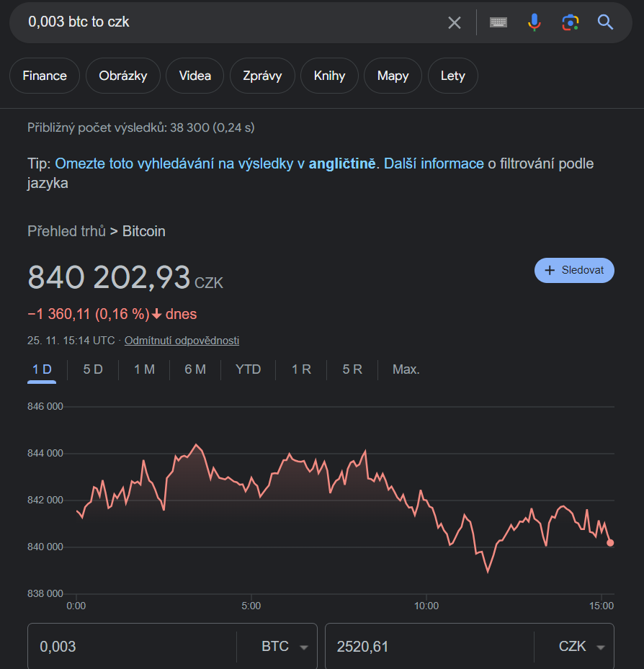This screenshot has height=669, width=644.
Task: Select the 1 D chart range
Action: [42, 369]
